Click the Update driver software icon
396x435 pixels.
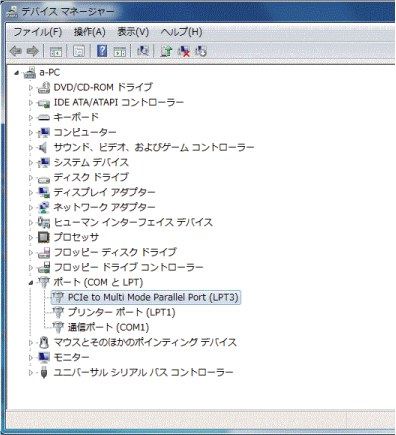[x=166, y=51]
